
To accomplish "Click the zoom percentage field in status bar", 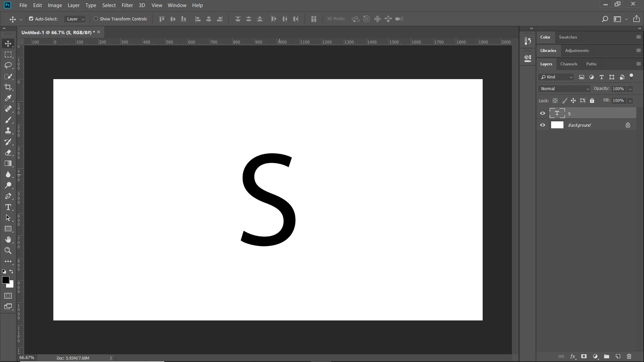I will coord(27,358).
